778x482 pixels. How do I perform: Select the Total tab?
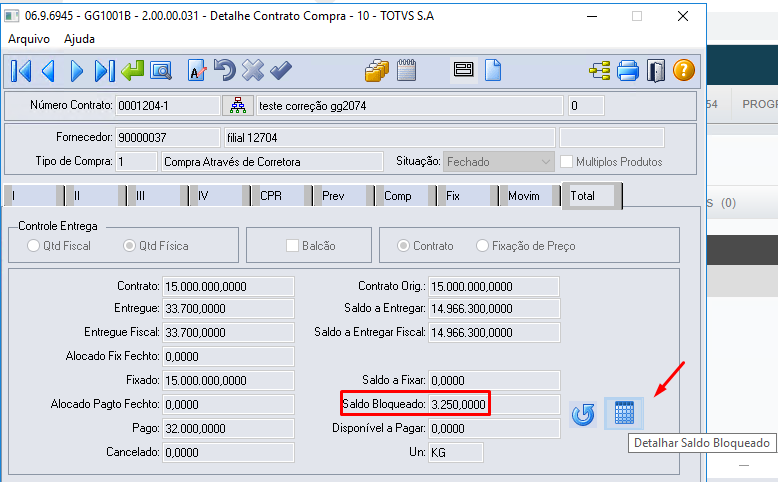(591, 196)
